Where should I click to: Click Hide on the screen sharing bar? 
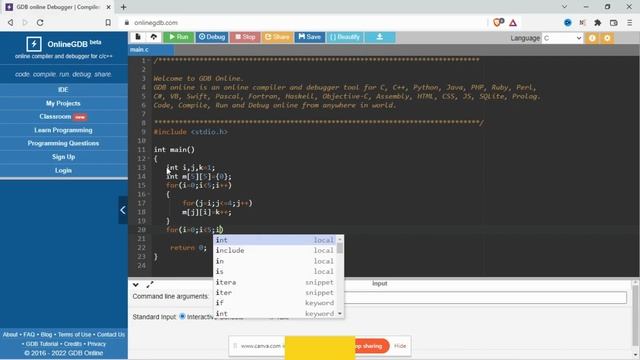(x=400, y=346)
